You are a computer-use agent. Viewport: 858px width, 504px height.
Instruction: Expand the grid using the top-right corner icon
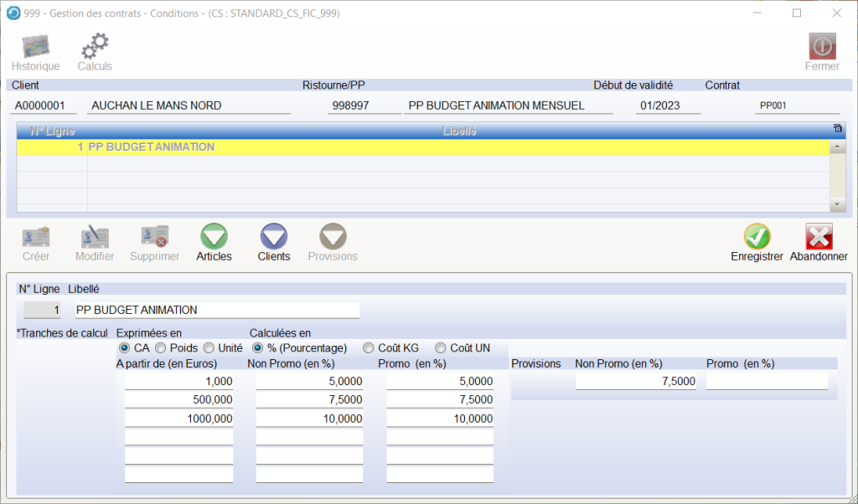pos(837,129)
